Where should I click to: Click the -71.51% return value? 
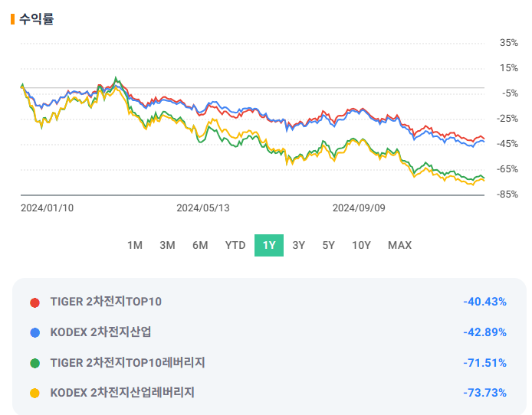(x=484, y=363)
